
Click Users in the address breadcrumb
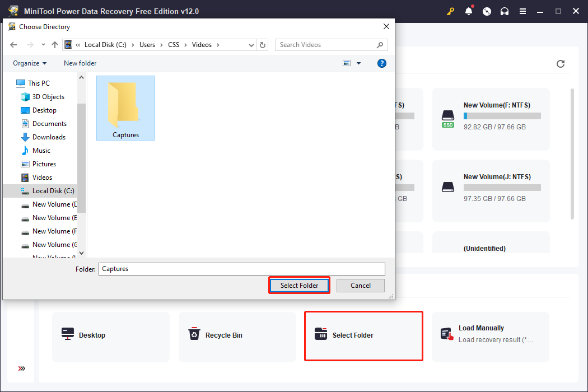click(x=147, y=45)
